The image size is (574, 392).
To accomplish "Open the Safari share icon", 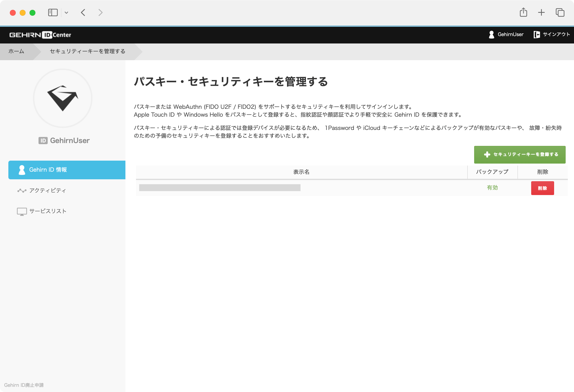I will [x=523, y=12].
